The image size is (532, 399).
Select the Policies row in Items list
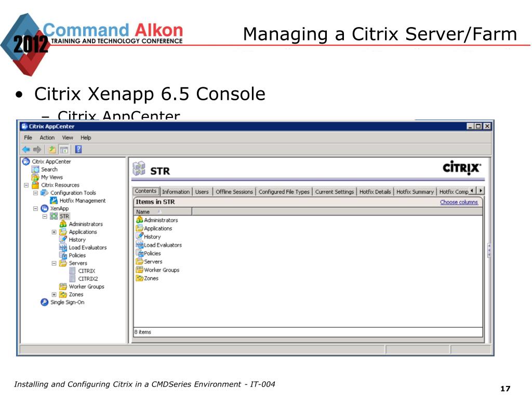pyautogui.click(x=308, y=253)
